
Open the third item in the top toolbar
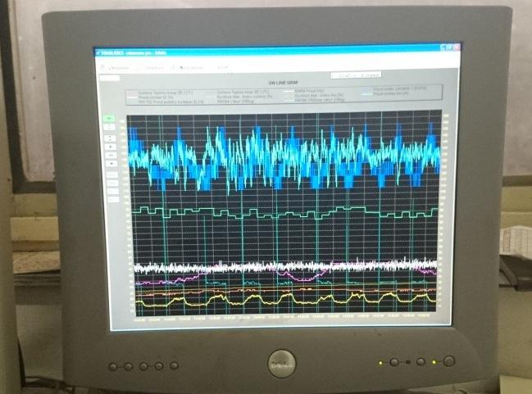coord(191,66)
